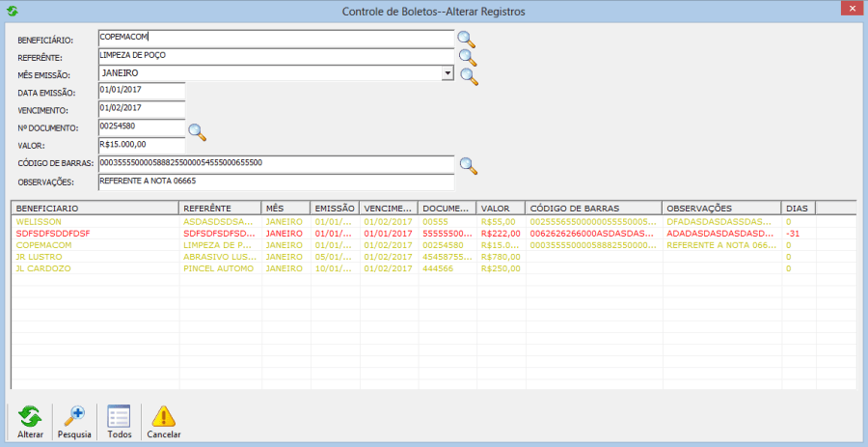Screen dimensions: 868x447
Task: Sort by the MÊS column header
Action: pyautogui.click(x=285, y=209)
